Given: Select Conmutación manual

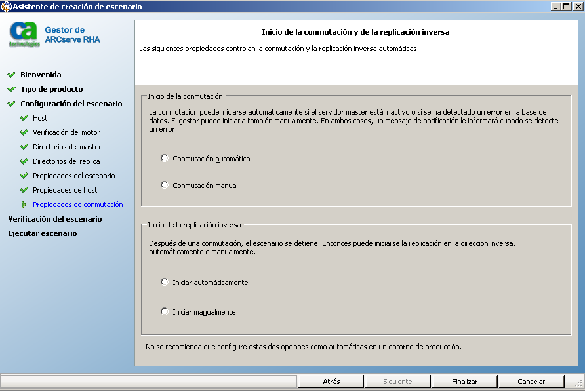Looking at the screenshot, I should tap(164, 185).
